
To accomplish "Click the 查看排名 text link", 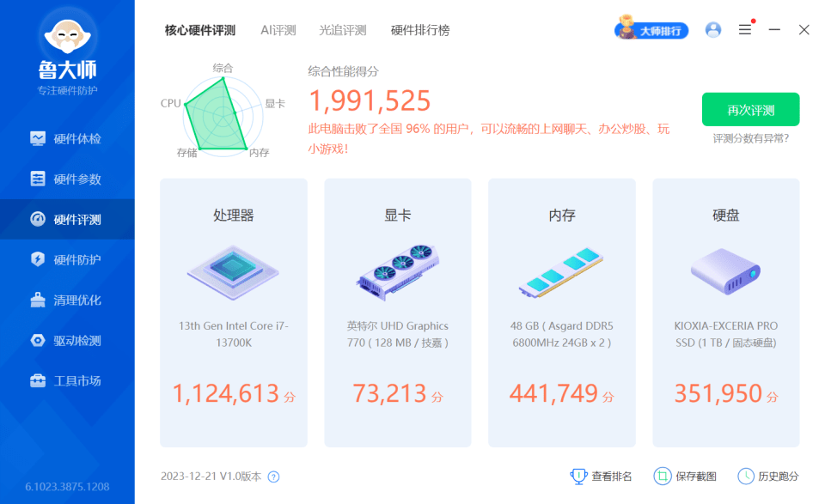I will pyautogui.click(x=611, y=477).
